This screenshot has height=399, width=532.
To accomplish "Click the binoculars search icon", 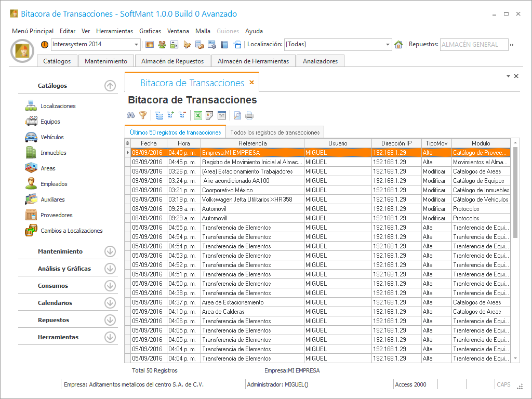I will tap(131, 115).
